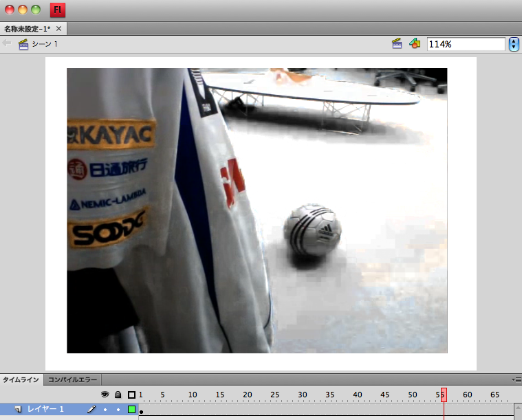Click the 114% zoom input field

pyautogui.click(x=466, y=44)
